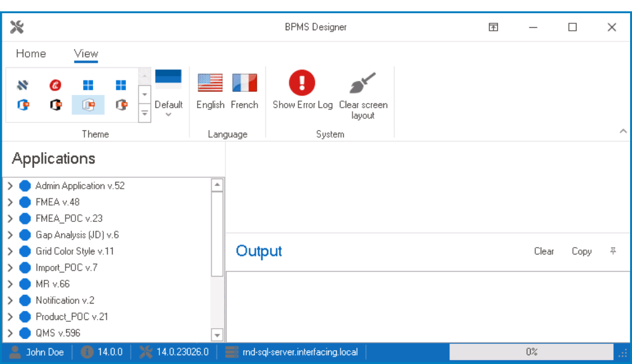Move the theme gallery down one row
This screenshot has width=632, height=364.
point(145,95)
